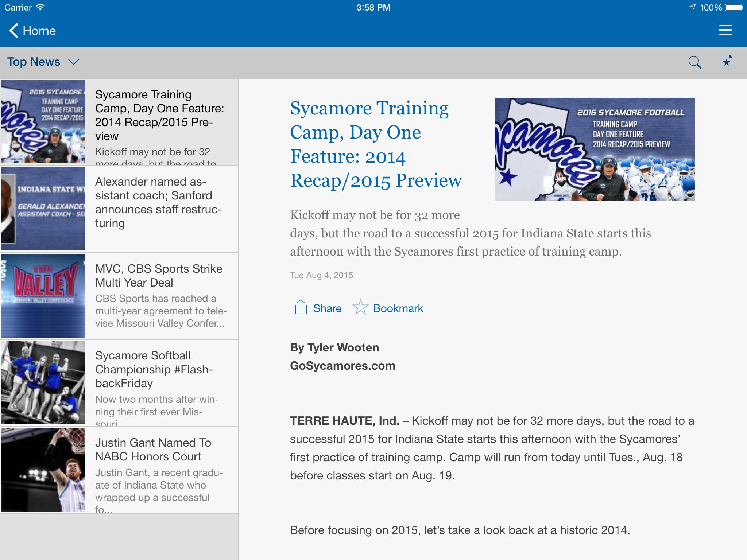Tap the TERRE HAUTE, Ind. paragraph
The image size is (747, 560).
pos(492,448)
